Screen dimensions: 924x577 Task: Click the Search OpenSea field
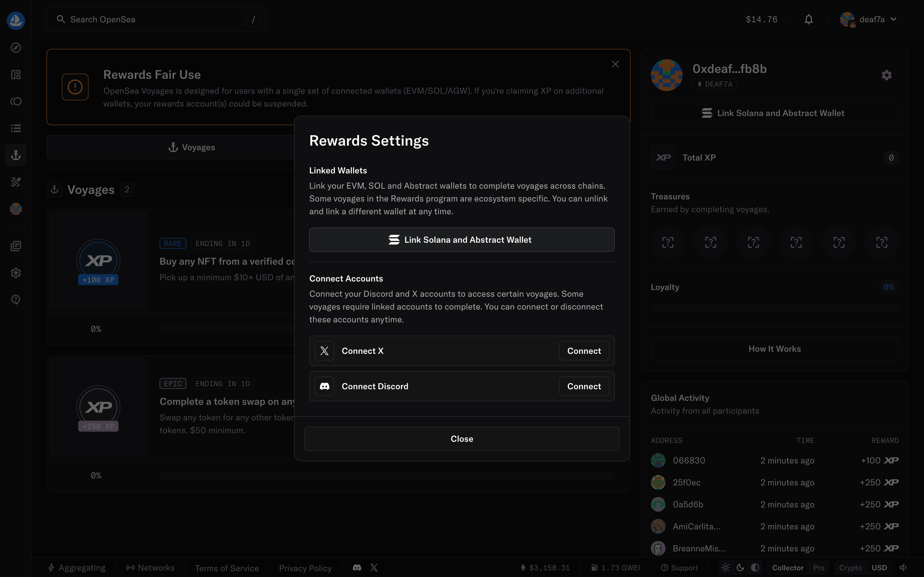click(153, 20)
